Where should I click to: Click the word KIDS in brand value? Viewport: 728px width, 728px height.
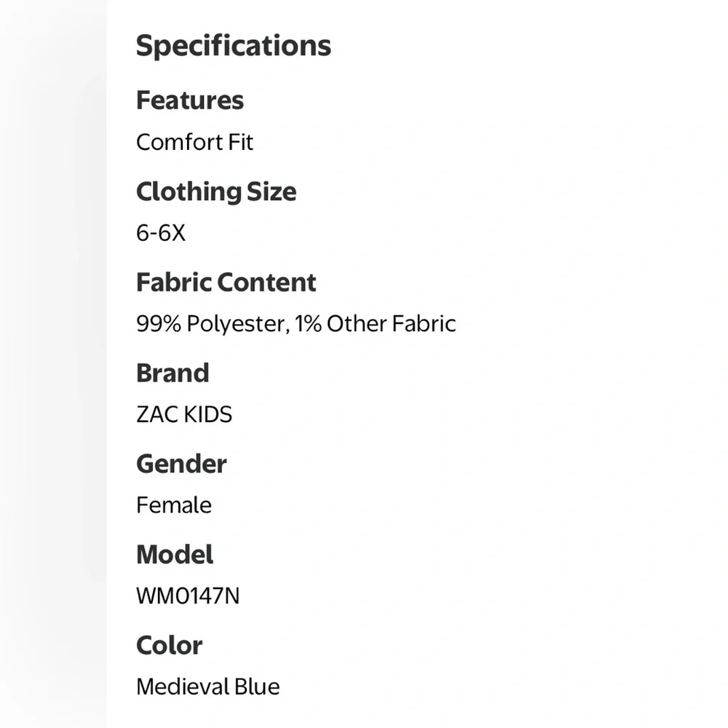[x=208, y=415]
